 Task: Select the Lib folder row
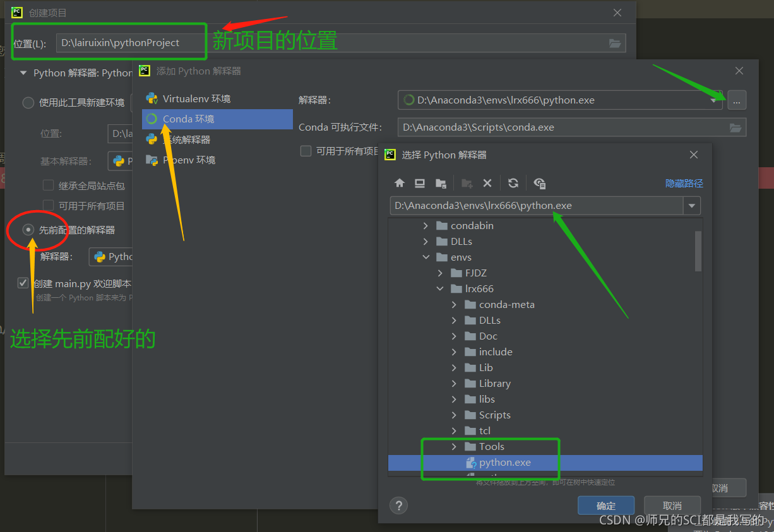pyautogui.click(x=545, y=367)
